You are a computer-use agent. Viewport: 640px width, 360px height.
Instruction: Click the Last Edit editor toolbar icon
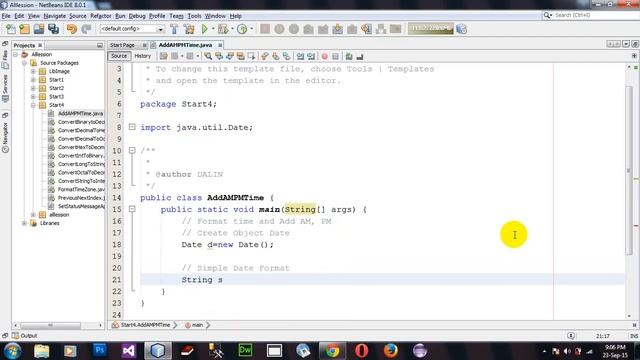click(x=164, y=56)
